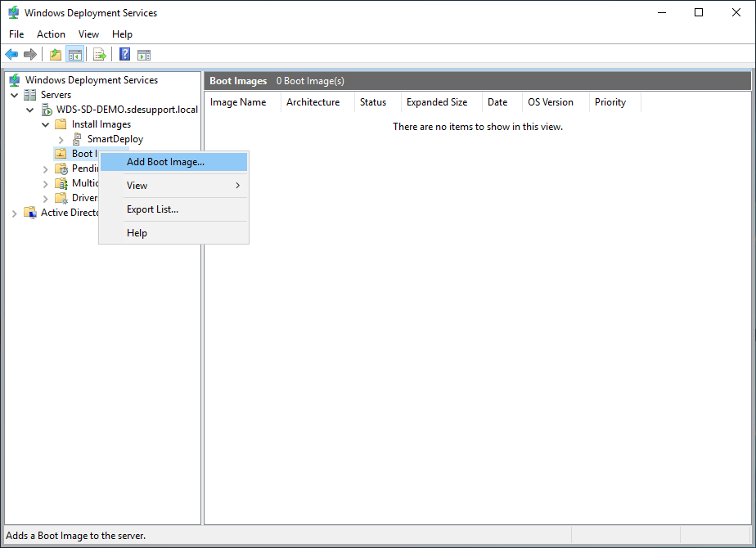Select WDS-SD-DEMO.sdesupport.local server label

[128, 110]
